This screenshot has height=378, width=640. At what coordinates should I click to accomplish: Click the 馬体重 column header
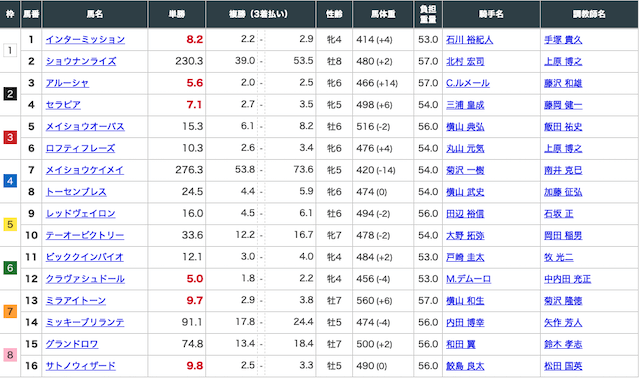(383, 14)
